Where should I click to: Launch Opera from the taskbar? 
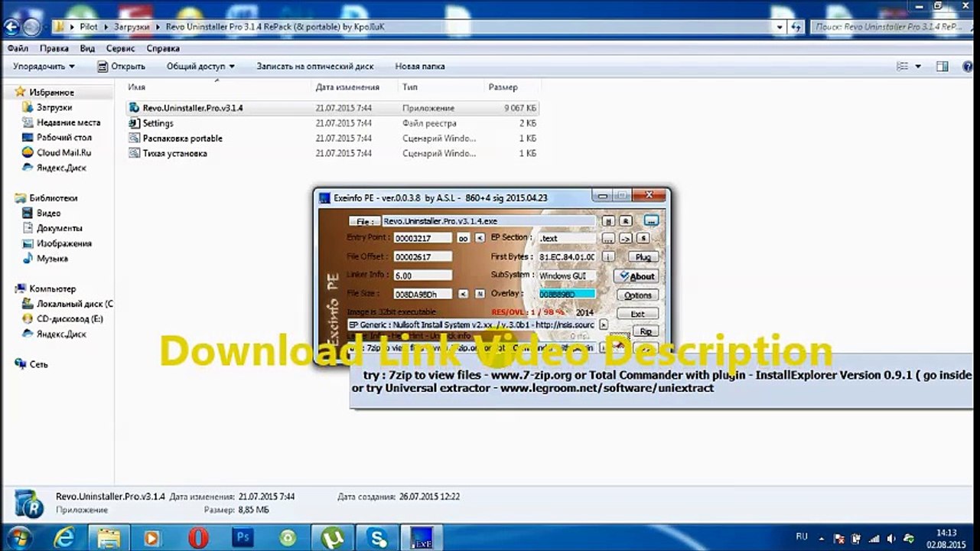point(198,537)
